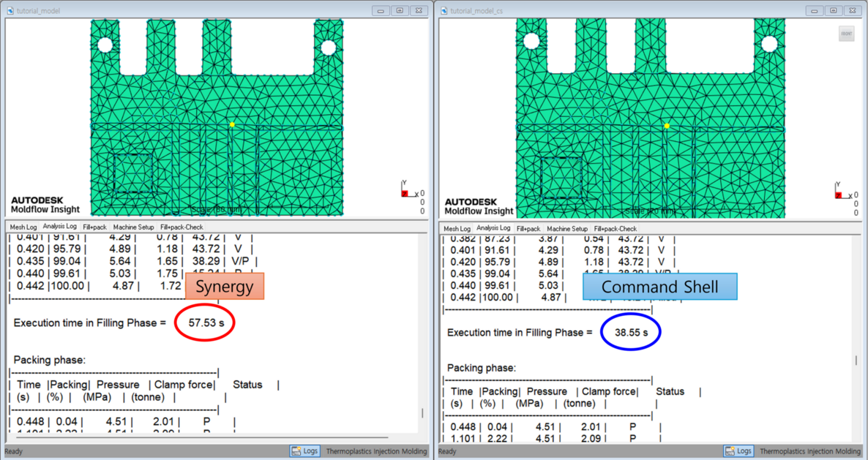Click the yellow injection point in tutorial_model_cs window
Screen dimensions: 868x460
(x=666, y=126)
